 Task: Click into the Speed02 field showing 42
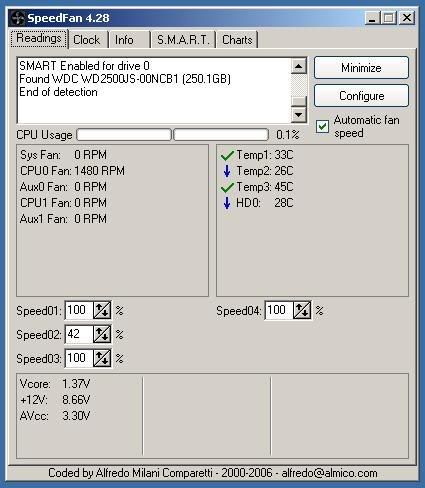pos(79,334)
